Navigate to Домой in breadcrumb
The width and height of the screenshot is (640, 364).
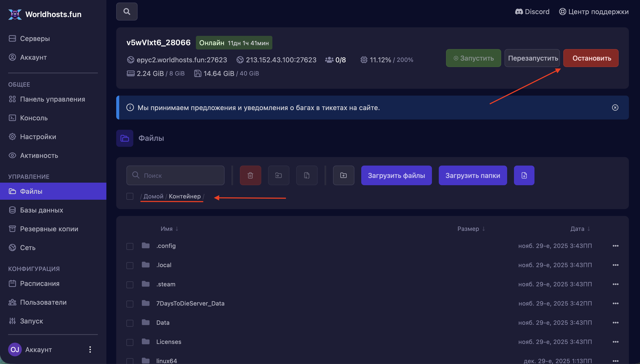pos(153,196)
